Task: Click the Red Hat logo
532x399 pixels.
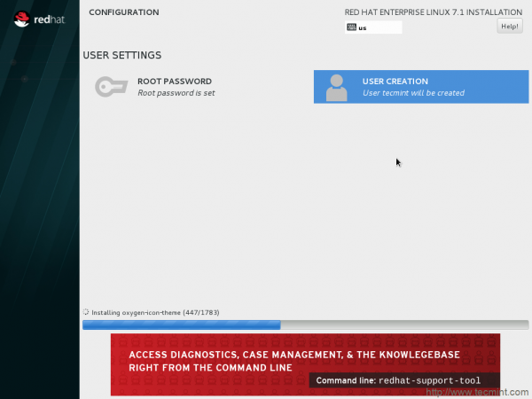Action: [39, 20]
